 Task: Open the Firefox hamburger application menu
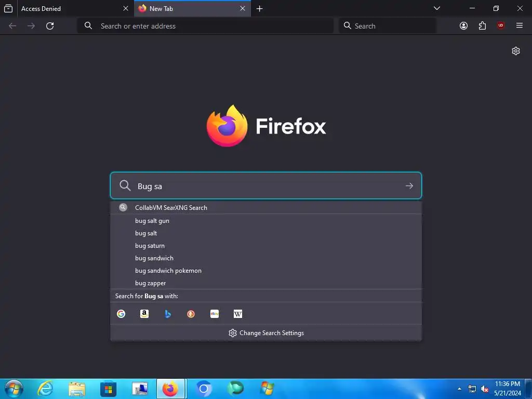pyautogui.click(x=520, y=25)
